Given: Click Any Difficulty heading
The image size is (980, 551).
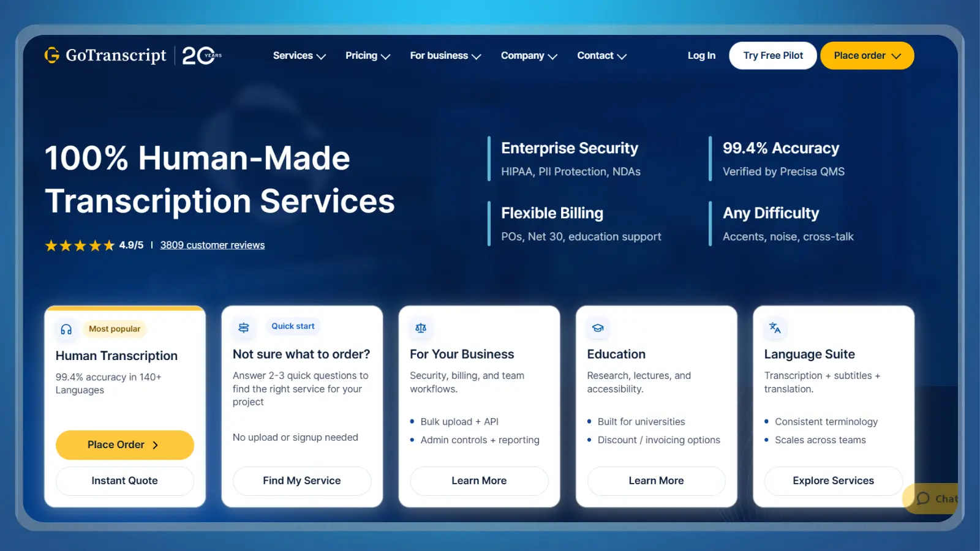Looking at the screenshot, I should [771, 213].
